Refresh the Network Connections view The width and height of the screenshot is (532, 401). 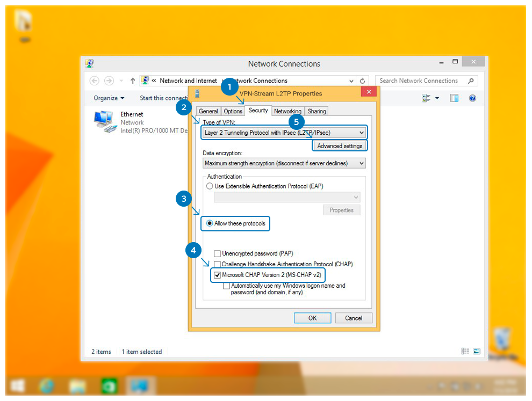pos(362,81)
